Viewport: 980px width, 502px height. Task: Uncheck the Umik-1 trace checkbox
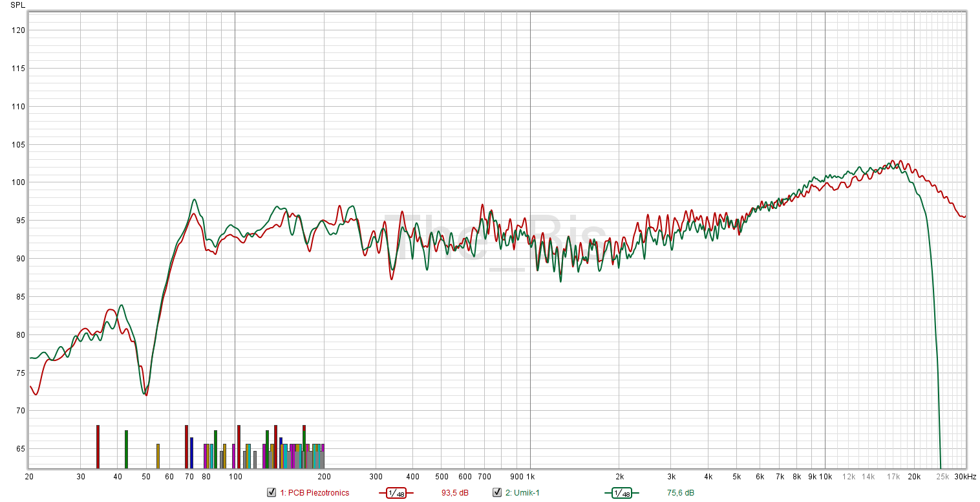click(x=497, y=492)
